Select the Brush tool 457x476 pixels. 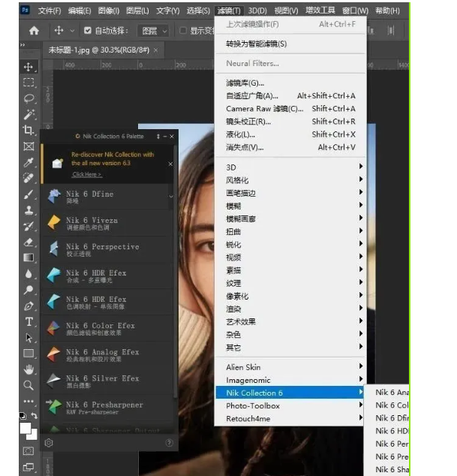point(29,194)
